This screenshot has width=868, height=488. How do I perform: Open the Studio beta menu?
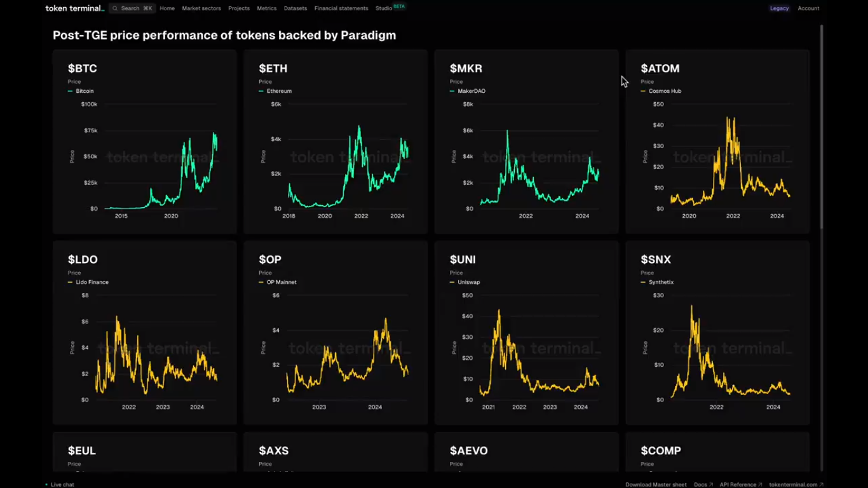coord(390,8)
